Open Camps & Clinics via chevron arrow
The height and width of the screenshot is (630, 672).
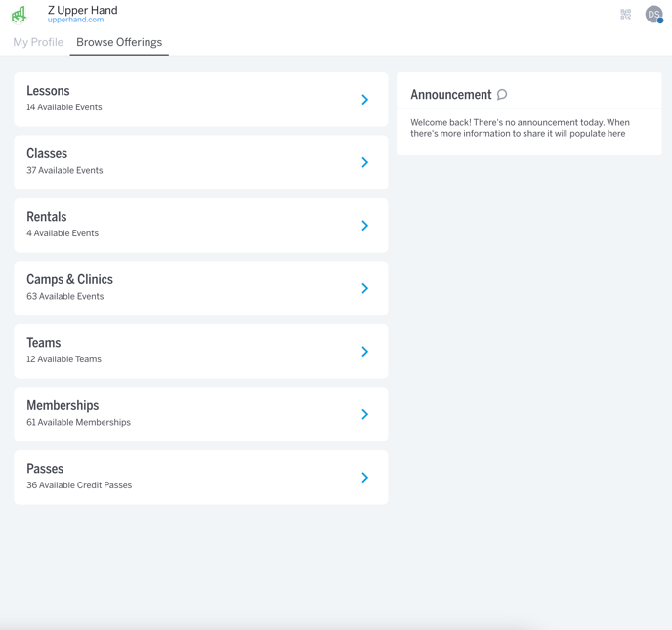point(364,288)
